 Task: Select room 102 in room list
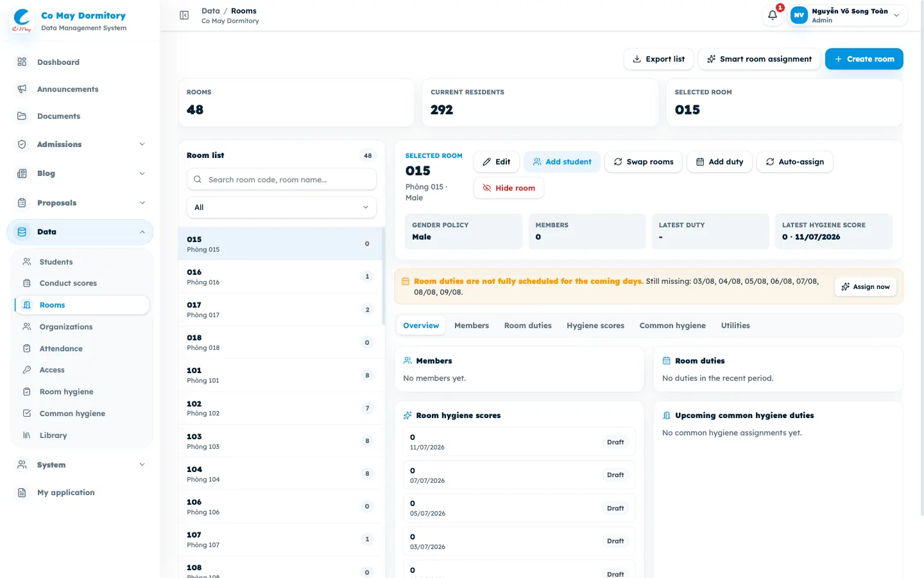(280, 408)
